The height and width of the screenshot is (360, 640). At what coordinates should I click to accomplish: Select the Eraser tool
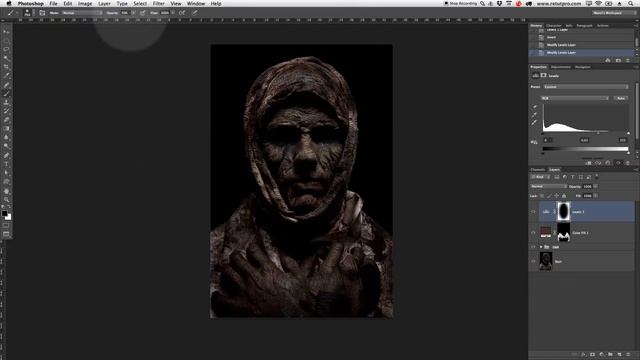pyautogui.click(x=6, y=120)
